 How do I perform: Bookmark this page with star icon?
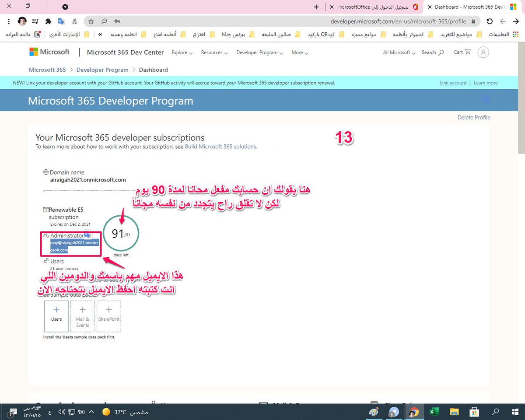coord(91,21)
